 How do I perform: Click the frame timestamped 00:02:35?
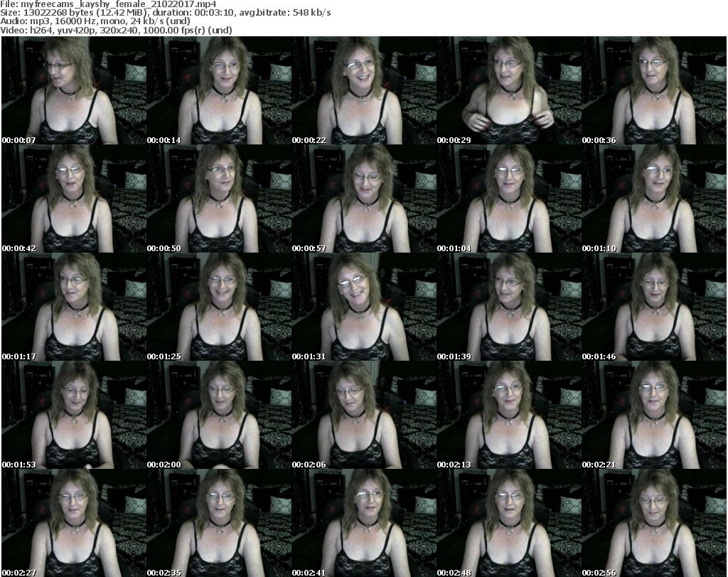(219, 523)
